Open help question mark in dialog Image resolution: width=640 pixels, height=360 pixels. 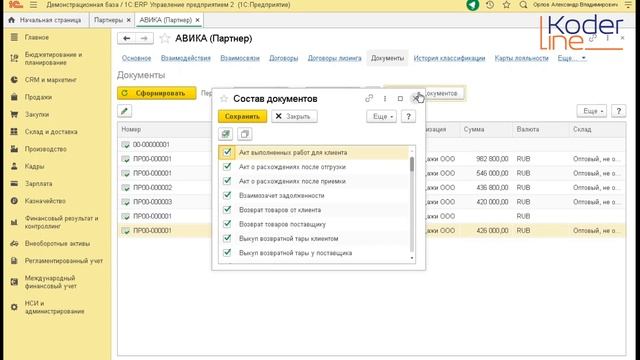408,116
